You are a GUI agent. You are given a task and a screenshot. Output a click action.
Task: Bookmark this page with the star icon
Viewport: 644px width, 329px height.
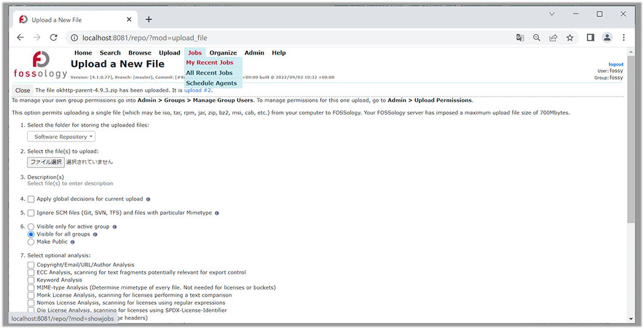[x=570, y=38]
